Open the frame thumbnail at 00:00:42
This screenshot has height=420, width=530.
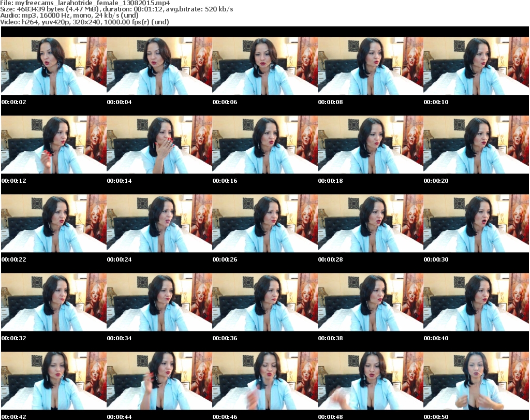[x=54, y=381]
